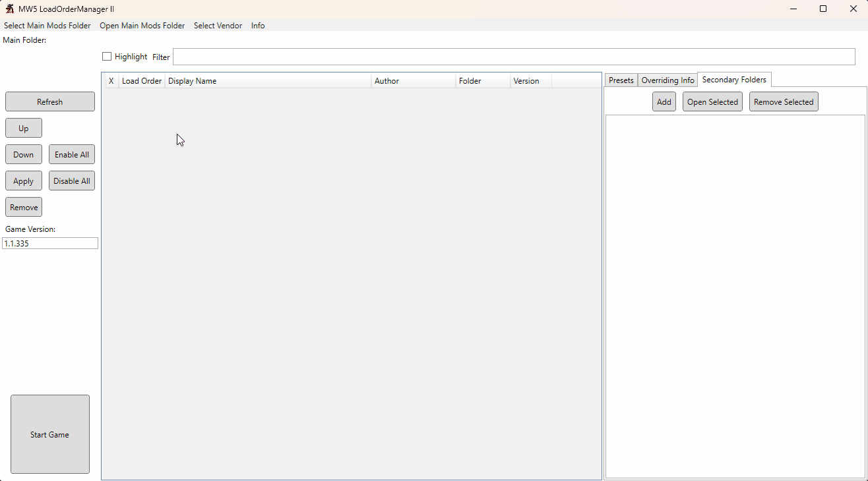Click Disable All mods button
The image size is (868, 481).
(x=72, y=181)
